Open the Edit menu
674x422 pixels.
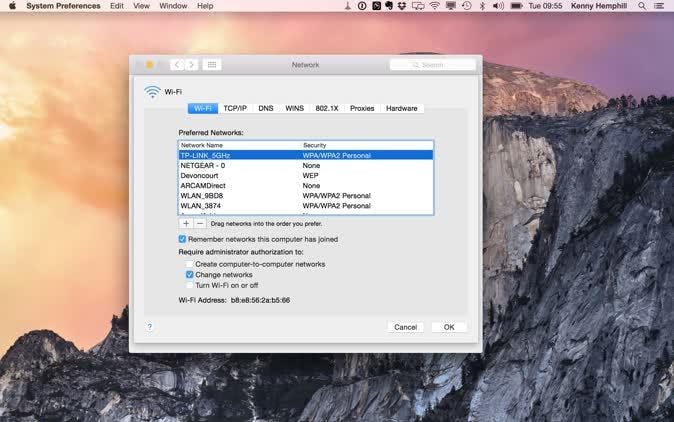click(116, 6)
